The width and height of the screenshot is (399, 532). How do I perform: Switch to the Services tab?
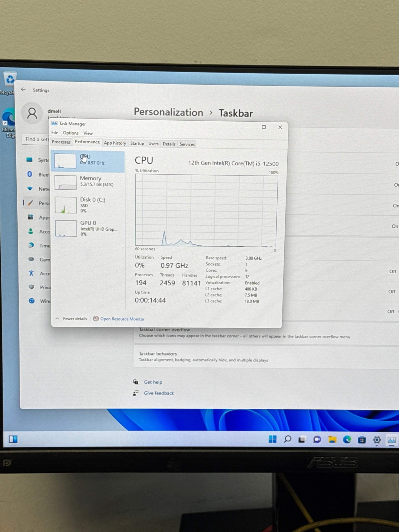click(187, 144)
